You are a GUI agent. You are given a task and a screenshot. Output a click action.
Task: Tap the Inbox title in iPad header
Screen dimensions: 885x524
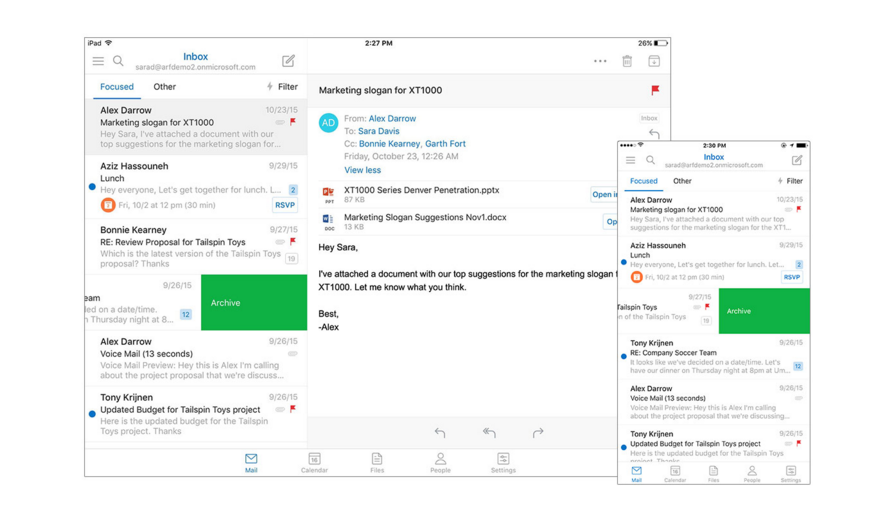coord(195,56)
